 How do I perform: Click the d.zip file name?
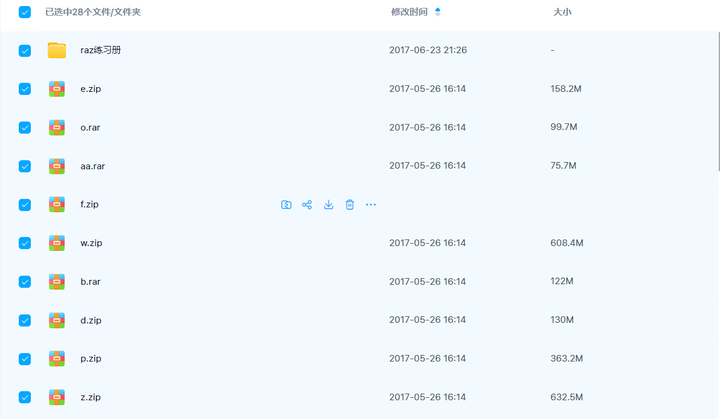[91, 320]
